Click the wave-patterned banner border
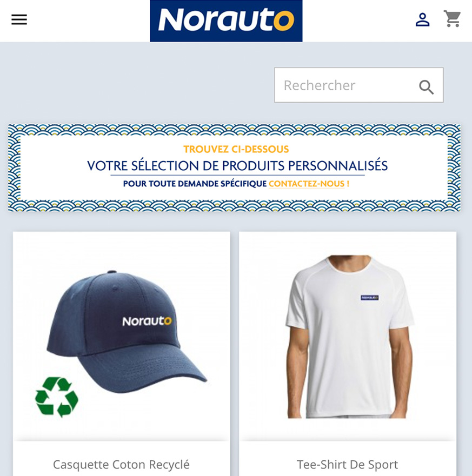The width and height of the screenshot is (472, 476). point(234,130)
